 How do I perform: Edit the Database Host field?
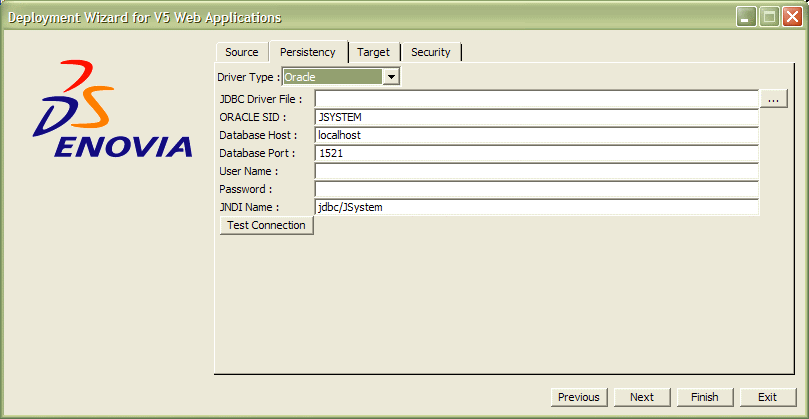536,135
